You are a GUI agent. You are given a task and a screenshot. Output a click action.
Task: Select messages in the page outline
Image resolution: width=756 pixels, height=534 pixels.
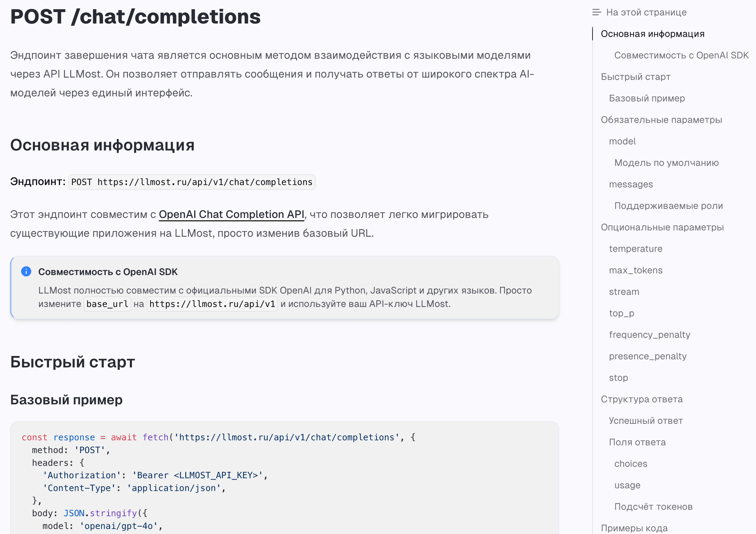(631, 184)
